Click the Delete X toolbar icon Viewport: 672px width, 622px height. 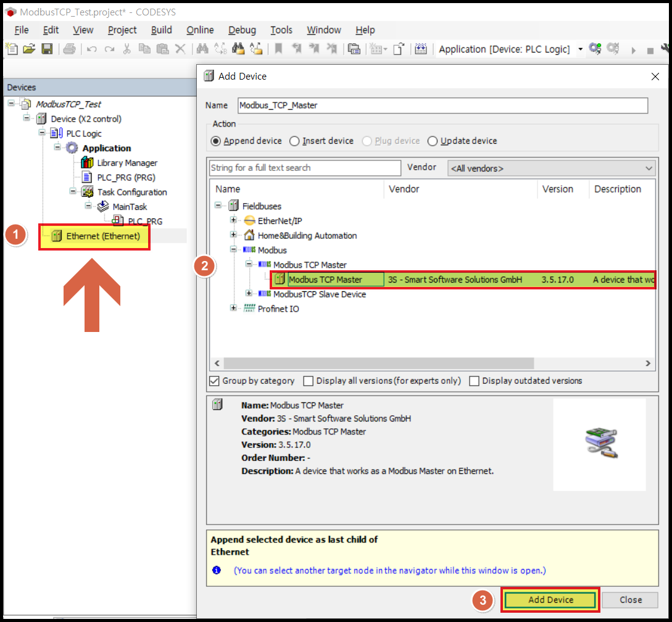pos(180,49)
